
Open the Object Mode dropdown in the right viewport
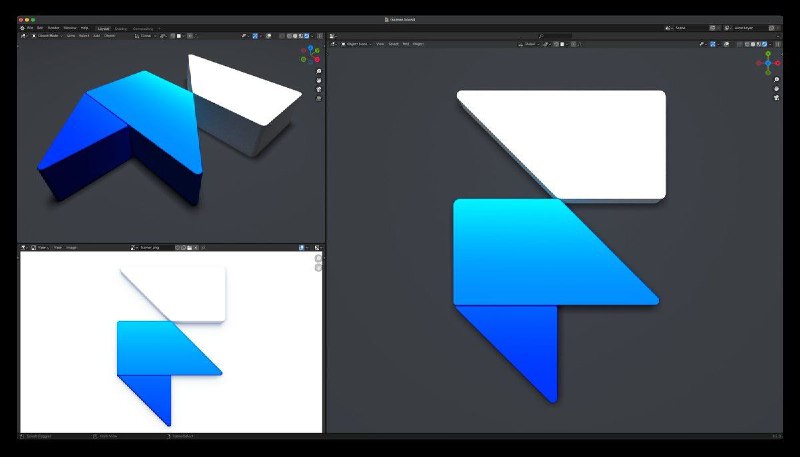(x=356, y=44)
